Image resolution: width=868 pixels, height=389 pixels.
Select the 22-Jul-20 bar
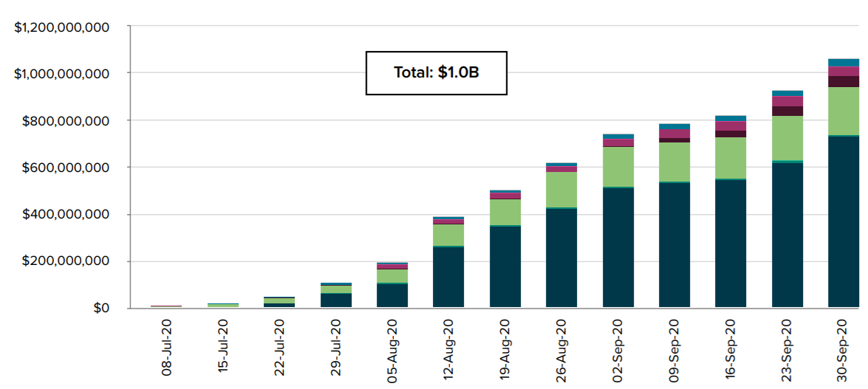click(x=279, y=302)
